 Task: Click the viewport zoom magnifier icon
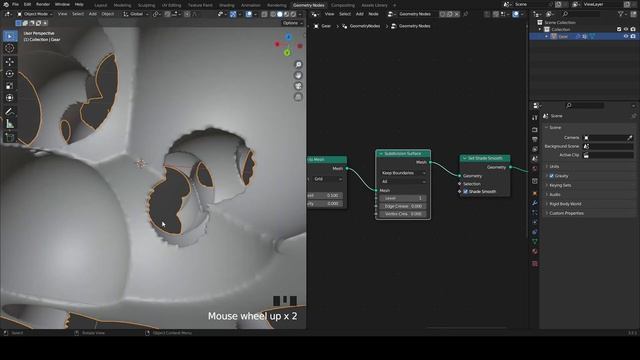(x=298, y=64)
